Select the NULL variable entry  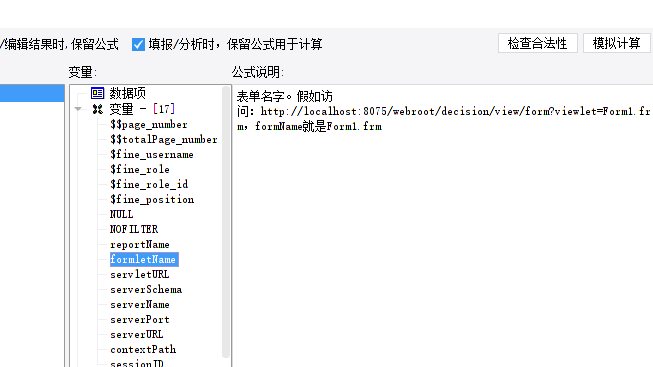[121, 215]
